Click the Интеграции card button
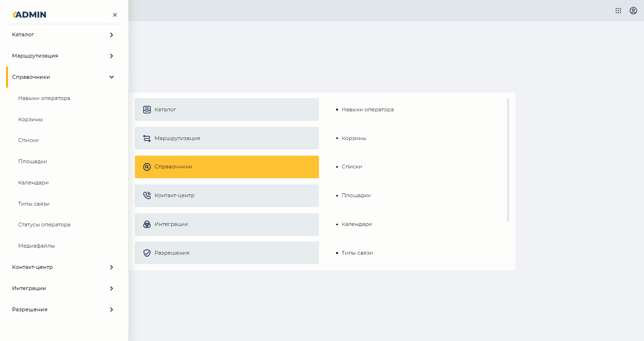The image size is (644, 341). 227,225
